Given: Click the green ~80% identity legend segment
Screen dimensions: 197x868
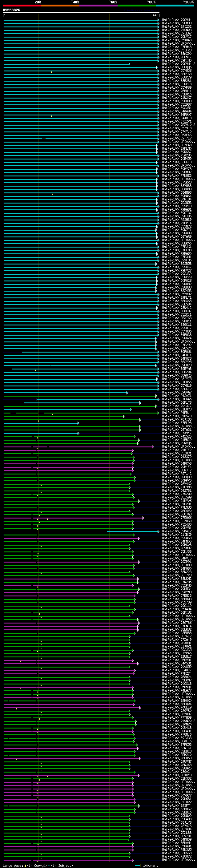Looking at the screenshot, I should [136, 6].
